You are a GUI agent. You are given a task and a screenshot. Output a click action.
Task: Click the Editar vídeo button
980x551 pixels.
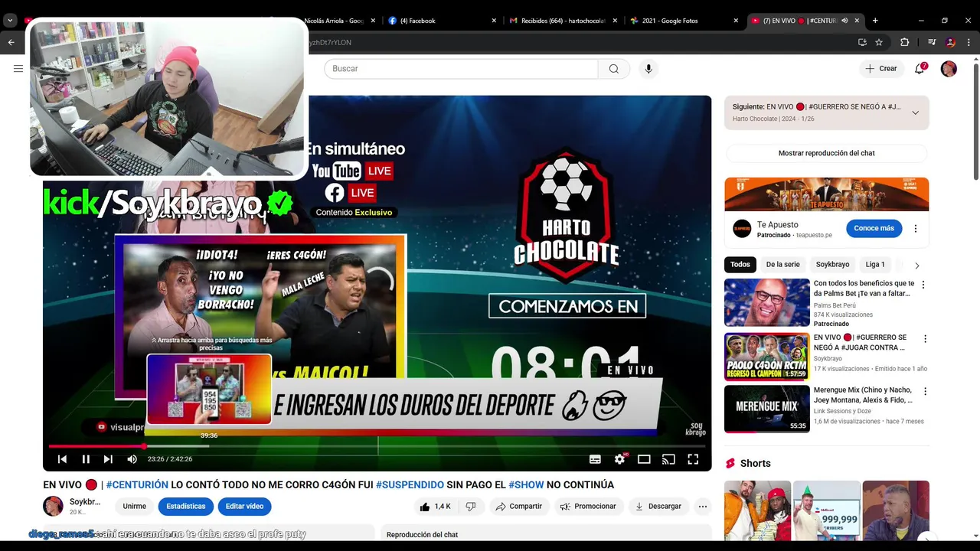click(244, 507)
